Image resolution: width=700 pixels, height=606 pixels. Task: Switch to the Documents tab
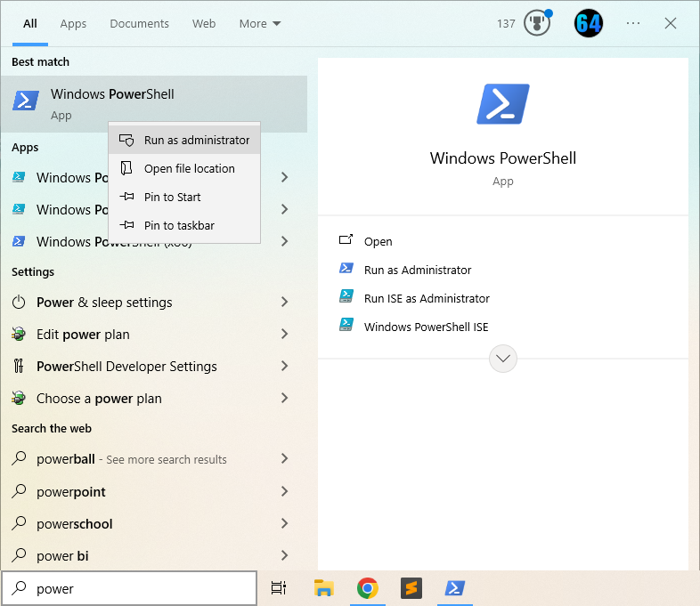pyautogui.click(x=139, y=24)
